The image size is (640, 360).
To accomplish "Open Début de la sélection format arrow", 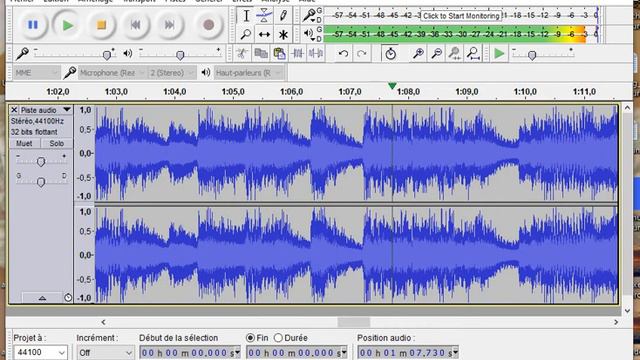I will point(238,353).
